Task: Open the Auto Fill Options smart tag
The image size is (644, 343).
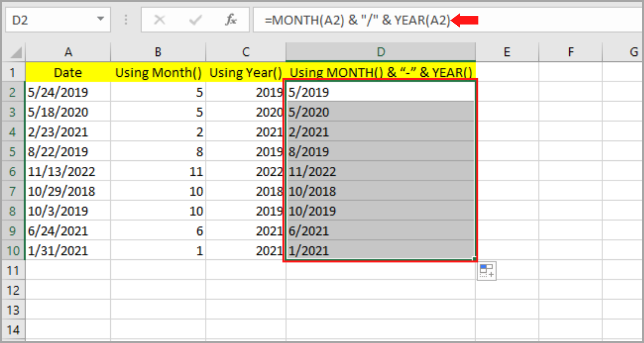Action: click(x=487, y=271)
